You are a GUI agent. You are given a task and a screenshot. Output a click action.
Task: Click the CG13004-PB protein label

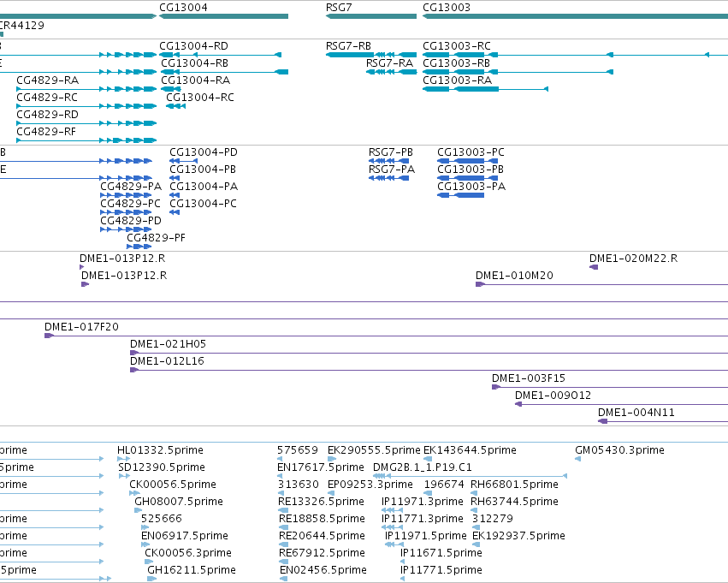tap(203, 170)
